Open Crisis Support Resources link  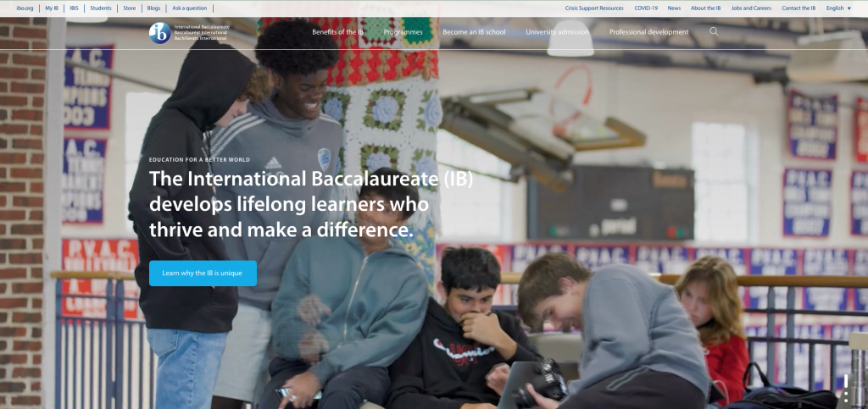pos(594,8)
